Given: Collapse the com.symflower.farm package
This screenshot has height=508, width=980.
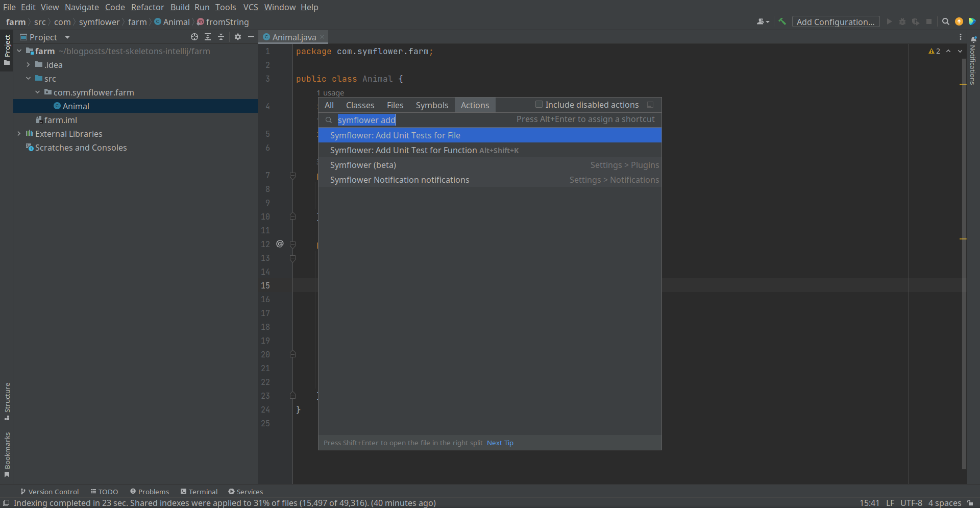Looking at the screenshot, I should pos(37,92).
